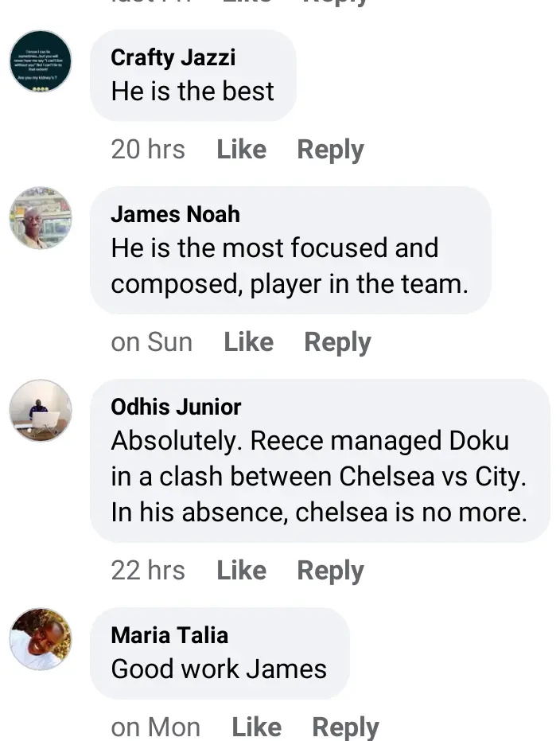Like James Noah's comment

pyautogui.click(x=248, y=342)
